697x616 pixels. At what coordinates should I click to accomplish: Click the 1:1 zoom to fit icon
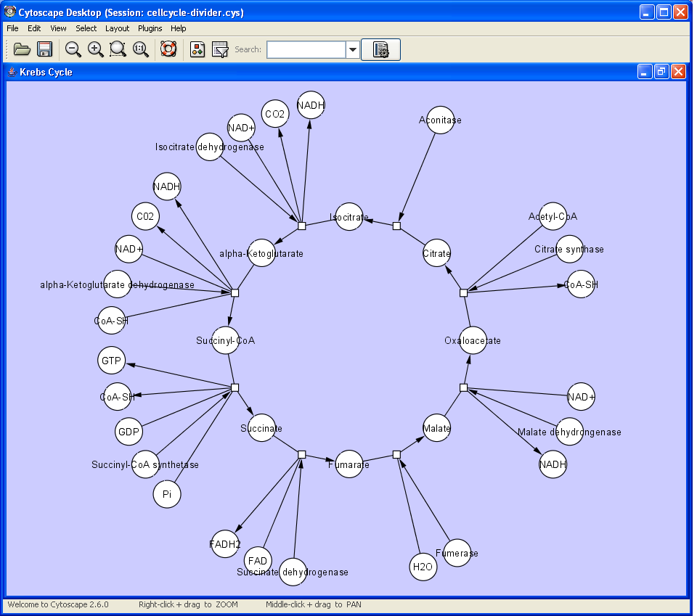click(140, 49)
